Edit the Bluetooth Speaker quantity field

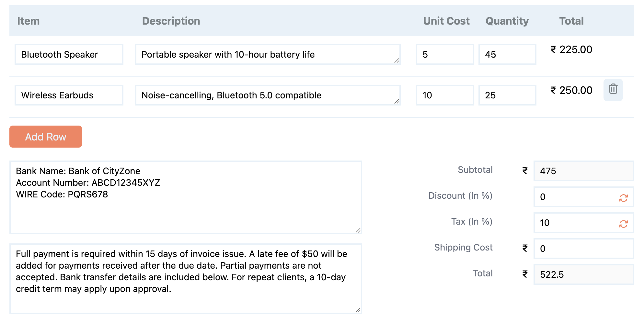point(507,54)
